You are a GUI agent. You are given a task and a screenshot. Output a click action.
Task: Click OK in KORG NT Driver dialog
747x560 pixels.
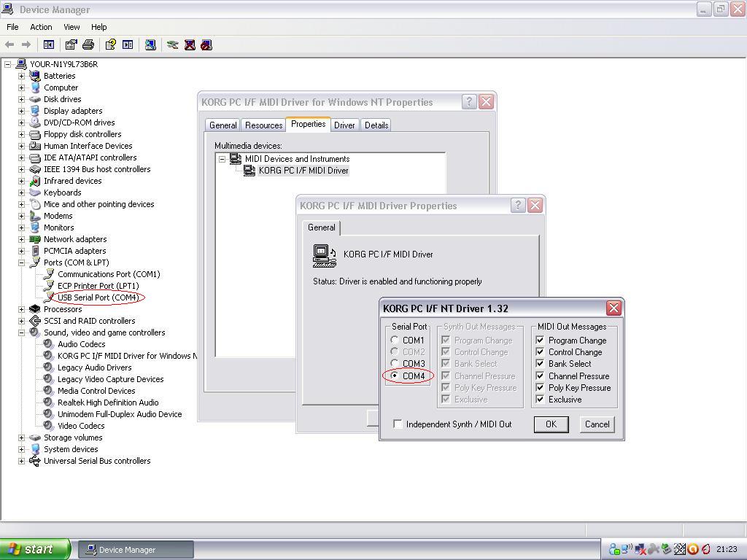click(x=551, y=424)
